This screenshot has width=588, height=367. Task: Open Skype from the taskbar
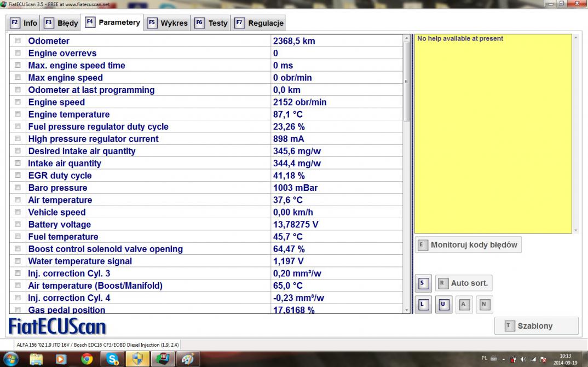(x=113, y=359)
